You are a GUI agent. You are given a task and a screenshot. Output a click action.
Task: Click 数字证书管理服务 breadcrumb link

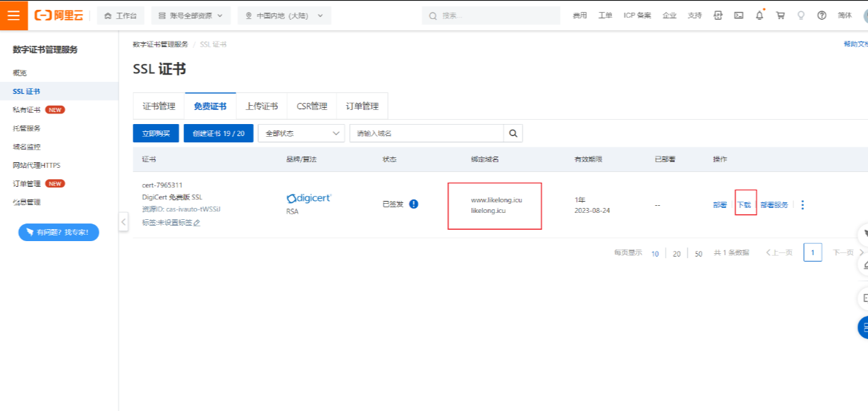click(x=160, y=44)
